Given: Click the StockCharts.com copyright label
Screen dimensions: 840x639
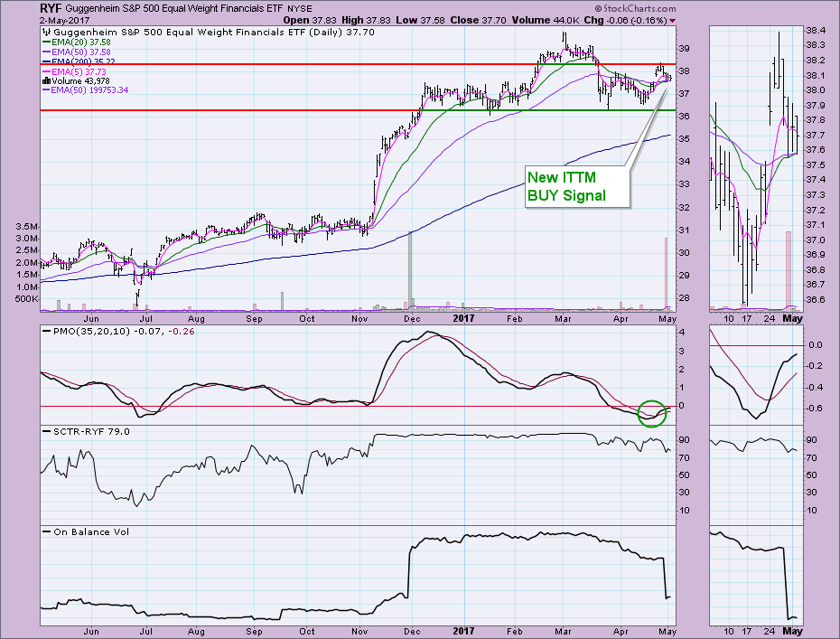Looking at the screenshot, I should click(x=635, y=8).
